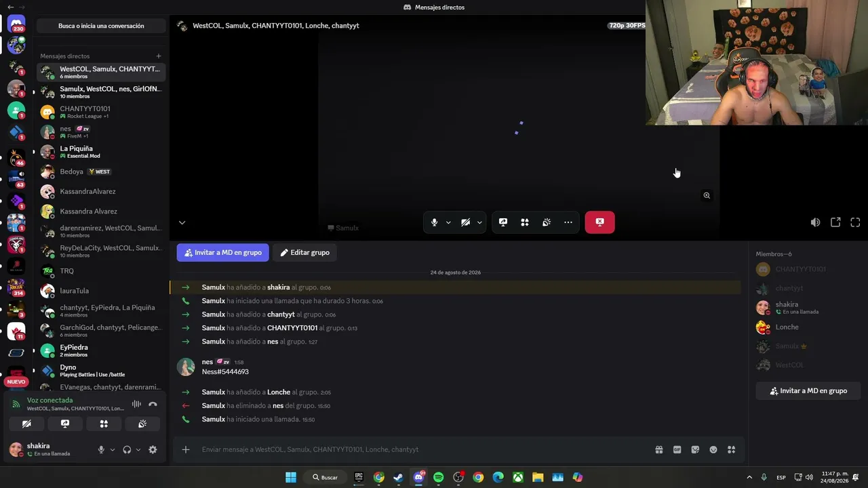Toggle noise suppression waveform icon
Viewport: 868px width, 488px height.
coord(136,404)
